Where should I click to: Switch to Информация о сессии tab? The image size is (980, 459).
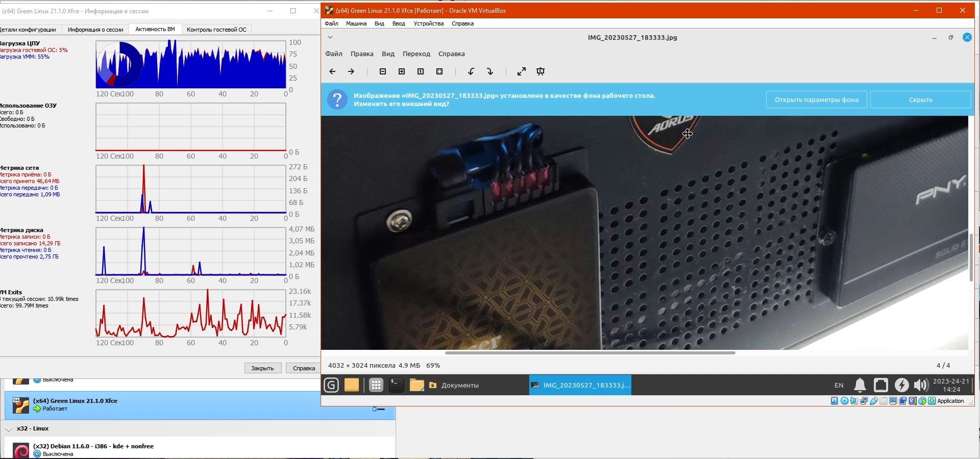(95, 30)
